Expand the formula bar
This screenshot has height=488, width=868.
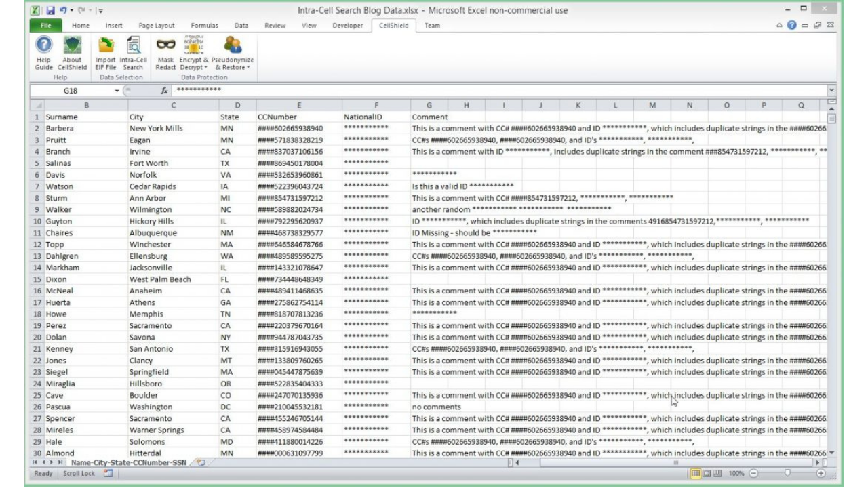[831, 89]
